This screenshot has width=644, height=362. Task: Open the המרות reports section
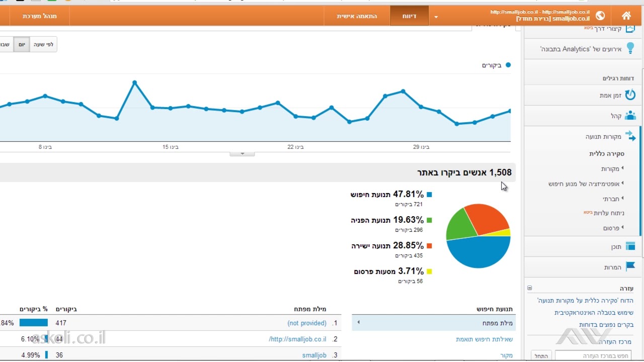coord(613,267)
